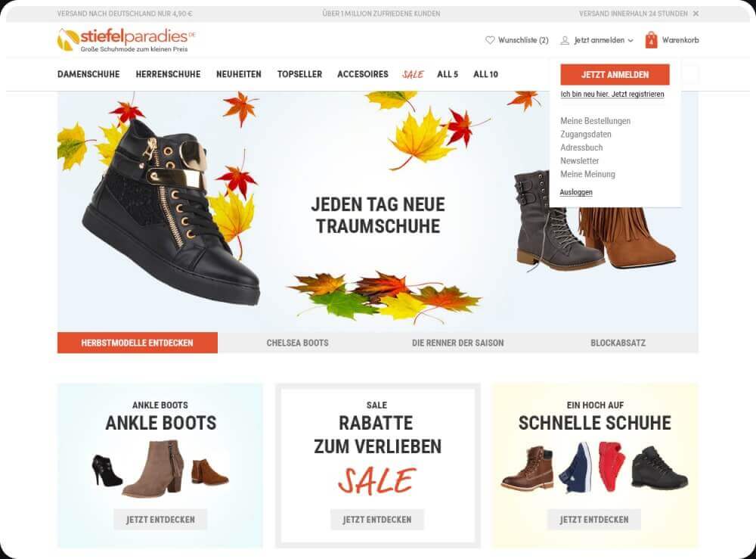The height and width of the screenshot is (559, 756).
Task: Open the Newsletter account entry
Action: (x=580, y=160)
